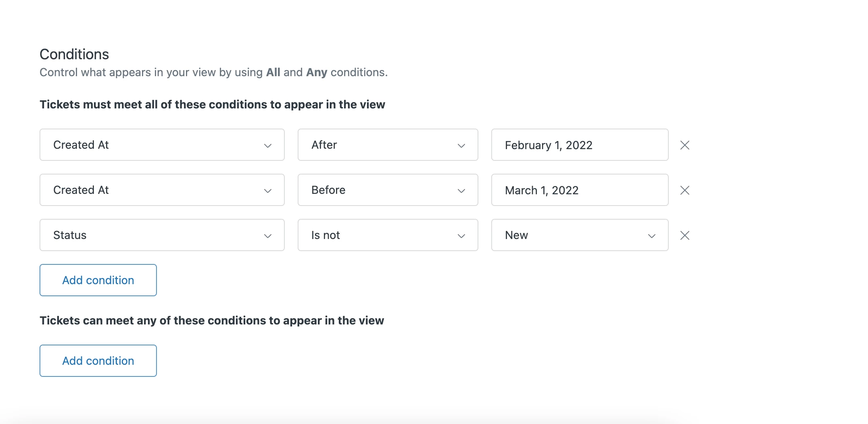868x424 pixels.
Task: Click the March 1, 2022 date field
Action: [579, 190]
